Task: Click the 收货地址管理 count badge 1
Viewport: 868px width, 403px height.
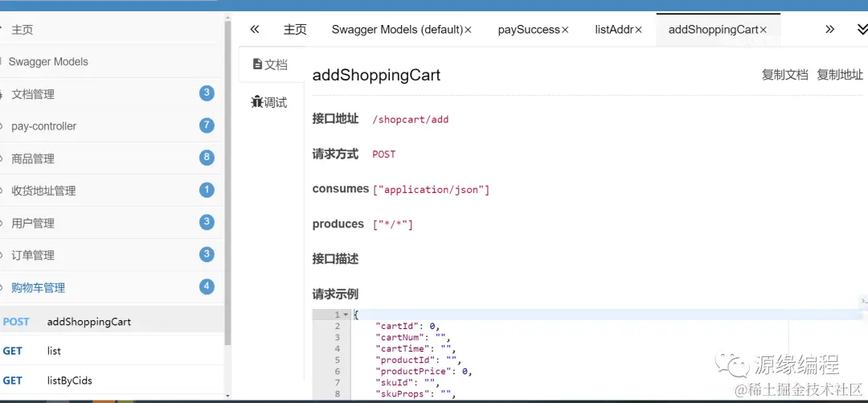Action: 207,190
